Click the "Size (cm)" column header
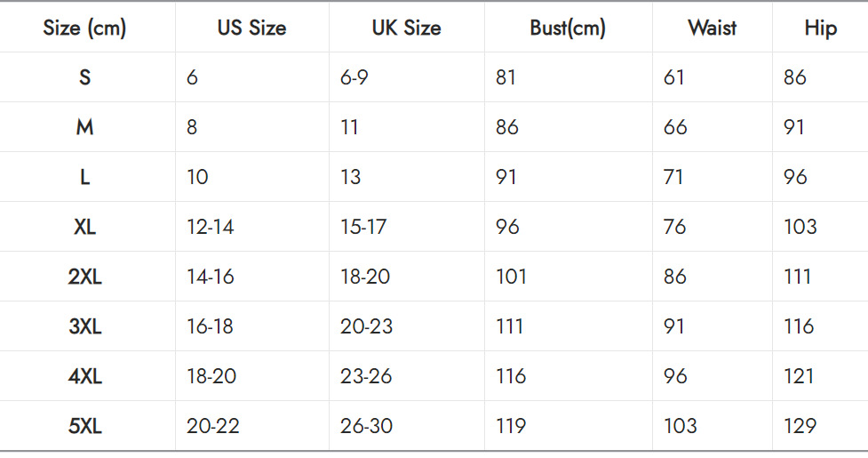The height and width of the screenshot is (458, 868). point(85,28)
